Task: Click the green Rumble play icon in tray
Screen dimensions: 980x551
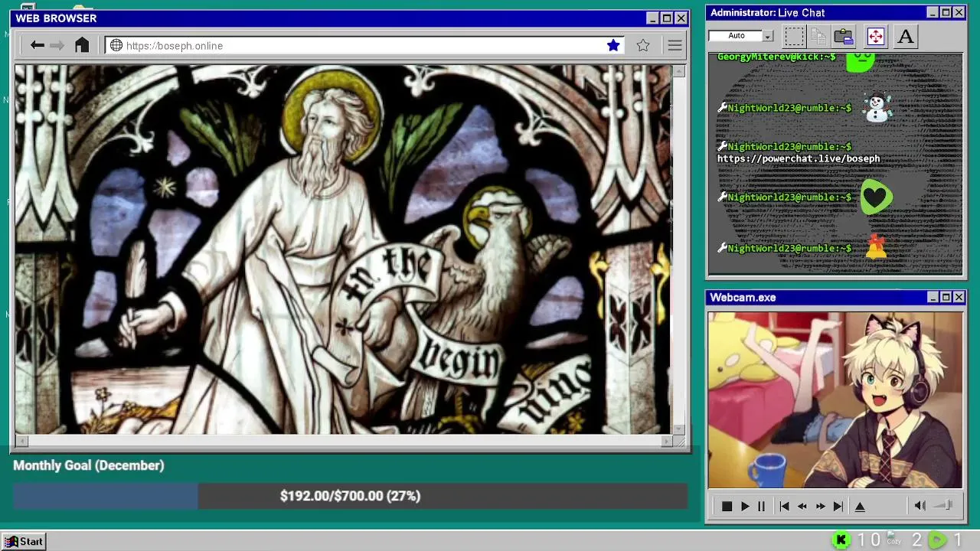Action: 936,540
